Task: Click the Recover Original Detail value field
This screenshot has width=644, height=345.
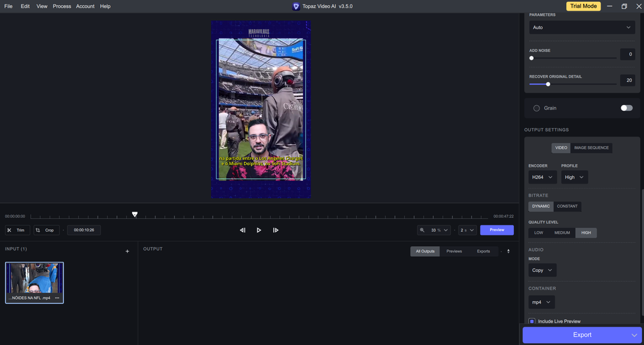Action: point(628,81)
